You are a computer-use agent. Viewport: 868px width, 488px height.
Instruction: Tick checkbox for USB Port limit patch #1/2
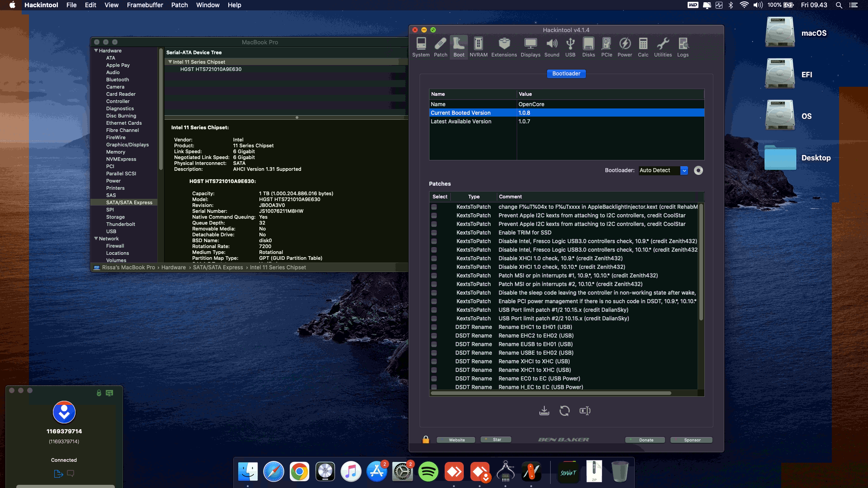434,310
